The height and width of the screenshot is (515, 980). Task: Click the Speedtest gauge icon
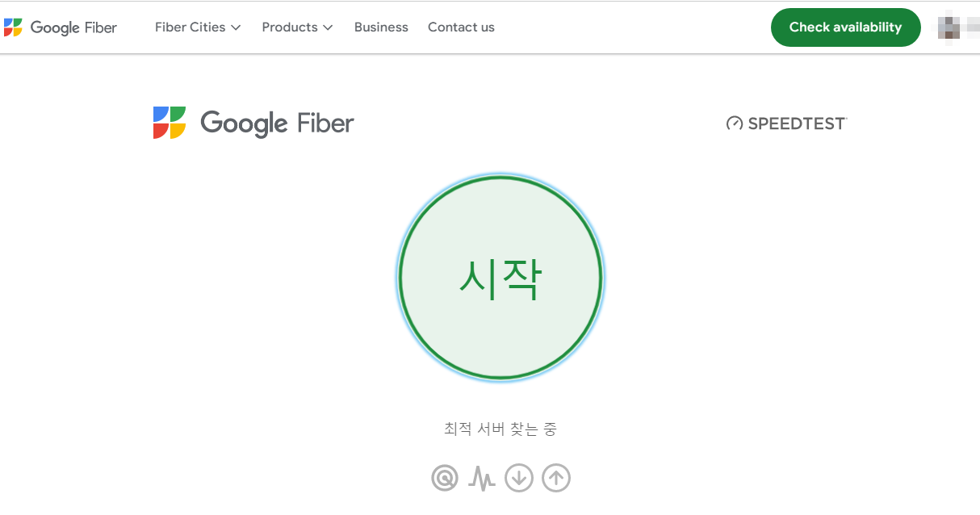point(733,124)
